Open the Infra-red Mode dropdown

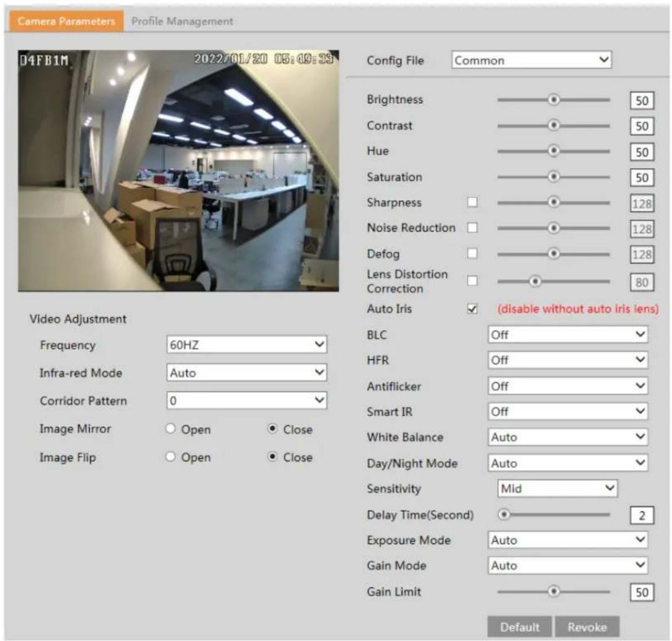(247, 372)
